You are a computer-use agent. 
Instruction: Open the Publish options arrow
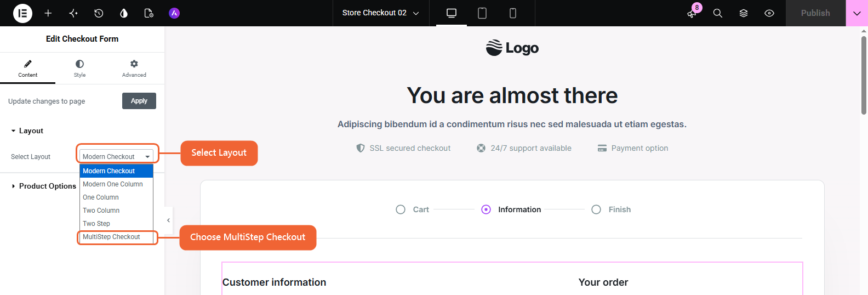(x=857, y=13)
